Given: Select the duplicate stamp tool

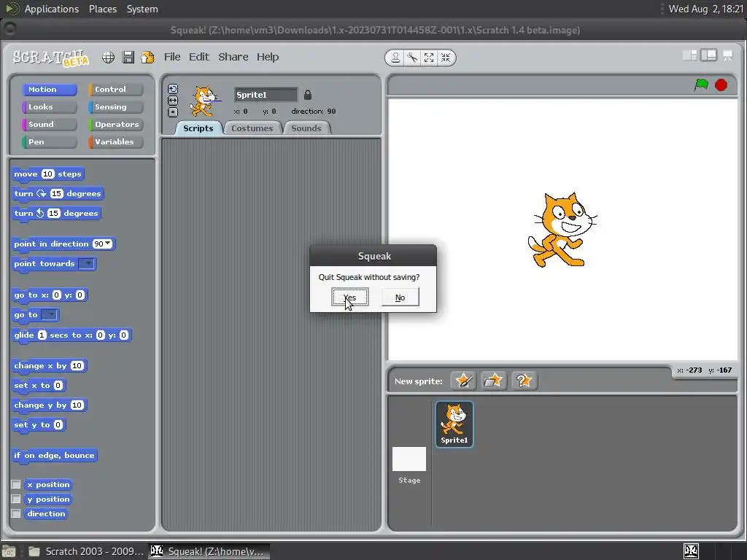Looking at the screenshot, I should 395,58.
